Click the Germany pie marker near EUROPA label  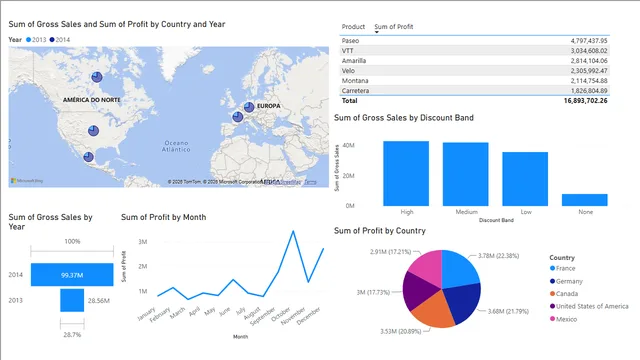pos(249,107)
